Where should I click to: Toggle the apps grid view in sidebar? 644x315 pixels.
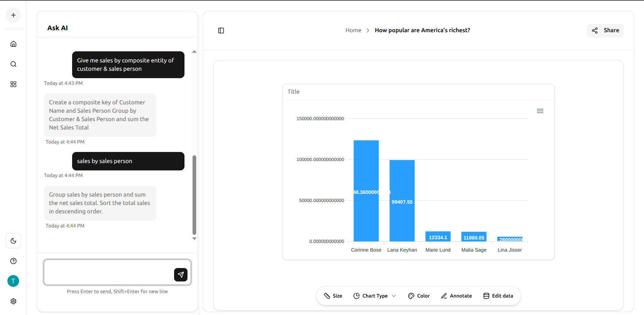pyautogui.click(x=13, y=84)
